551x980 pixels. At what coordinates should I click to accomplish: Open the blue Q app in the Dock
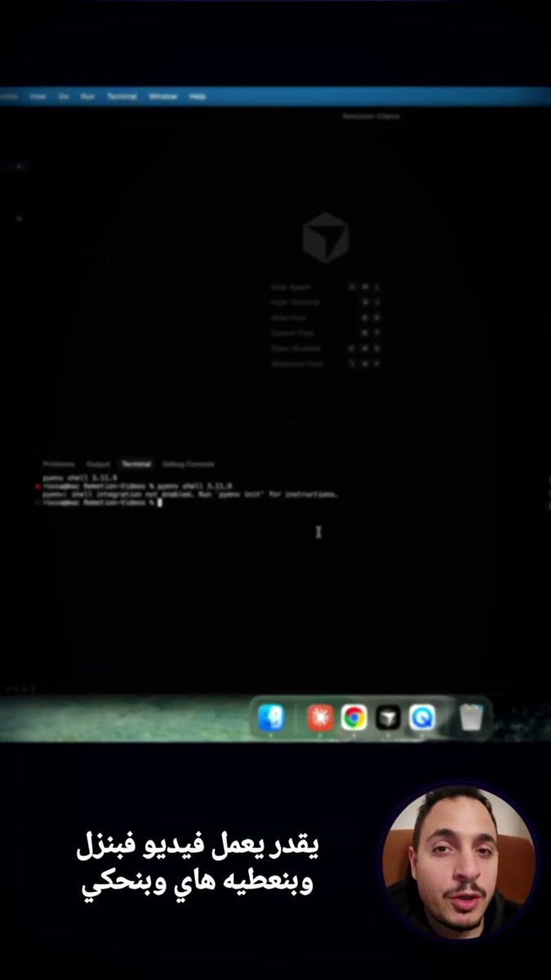(422, 718)
